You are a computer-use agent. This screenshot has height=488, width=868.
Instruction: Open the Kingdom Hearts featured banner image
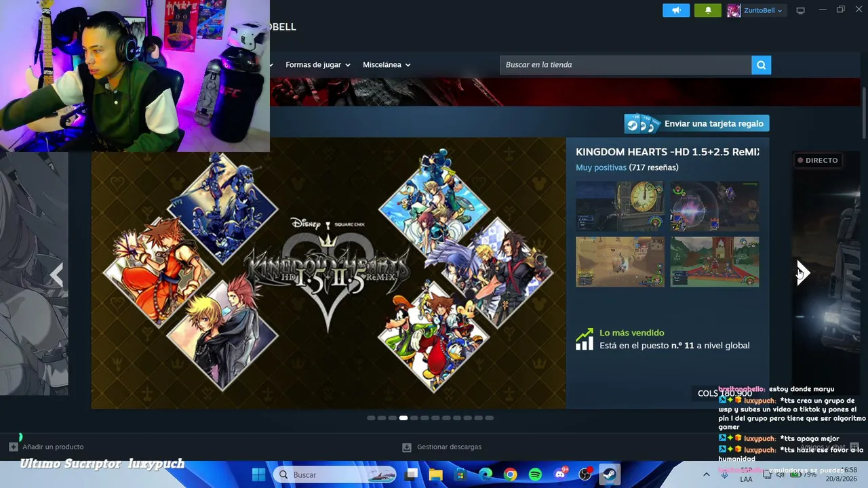(x=328, y=273)
